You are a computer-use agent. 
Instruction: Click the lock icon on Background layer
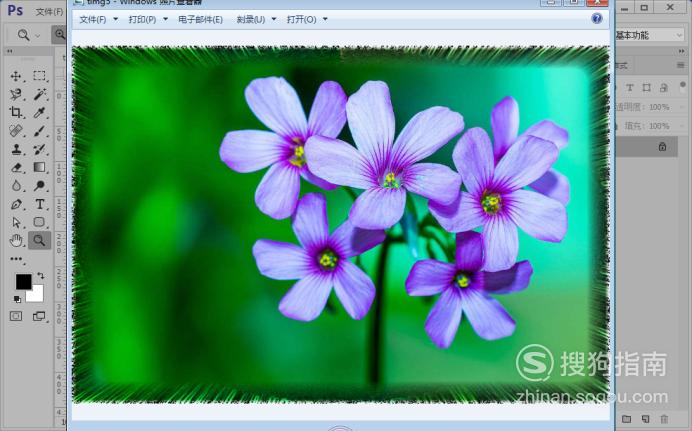tap(662, 147)
